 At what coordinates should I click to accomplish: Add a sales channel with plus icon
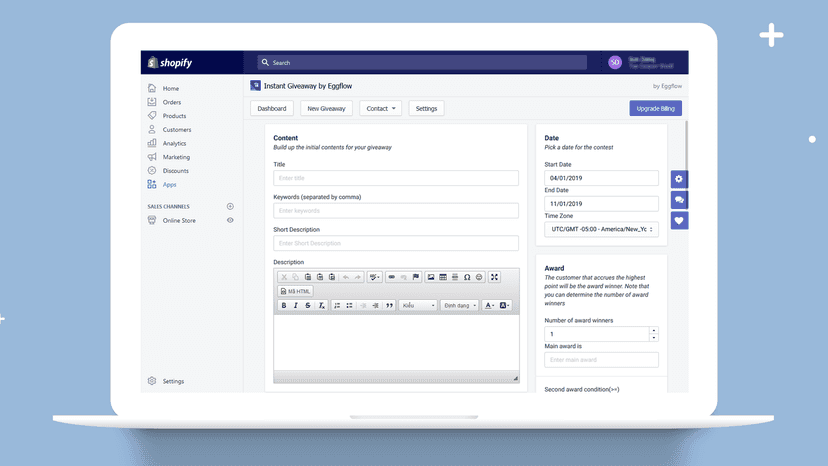click(x=230, y=206)
